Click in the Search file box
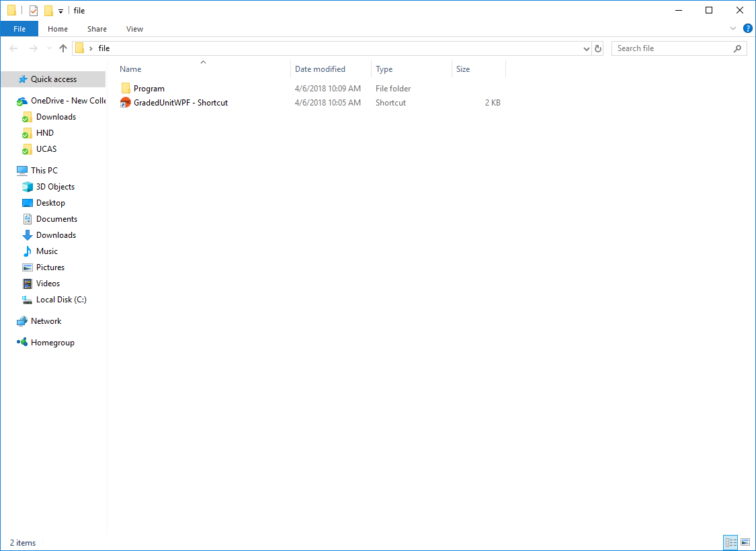 (672, 48)
